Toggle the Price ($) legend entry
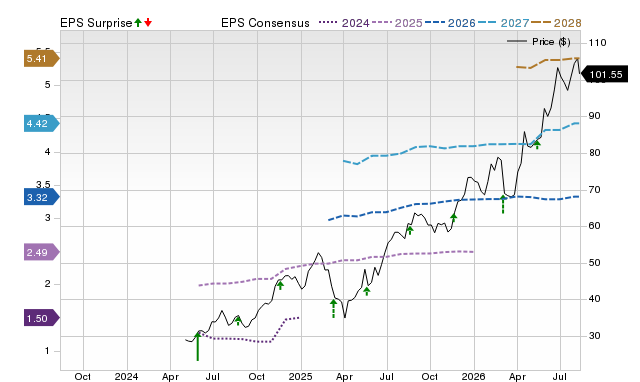This screenshot has width=640, height=382. [539, 42]
